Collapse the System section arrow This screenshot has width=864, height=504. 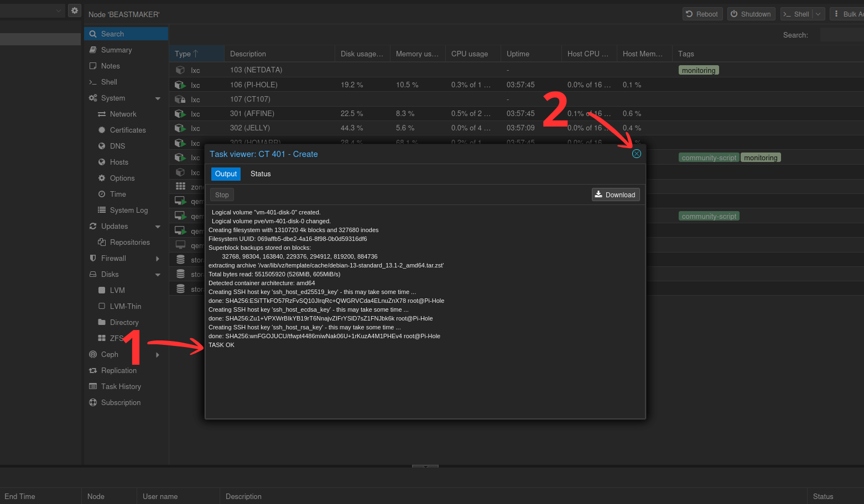[x=158, y=98]
